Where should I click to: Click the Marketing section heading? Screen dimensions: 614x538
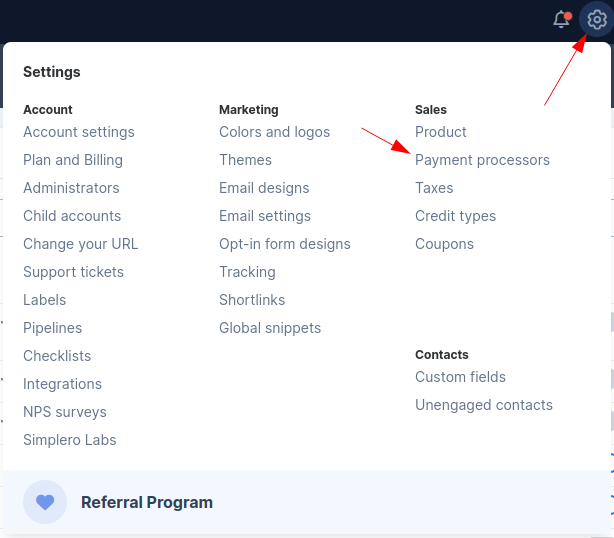[249, 110]
